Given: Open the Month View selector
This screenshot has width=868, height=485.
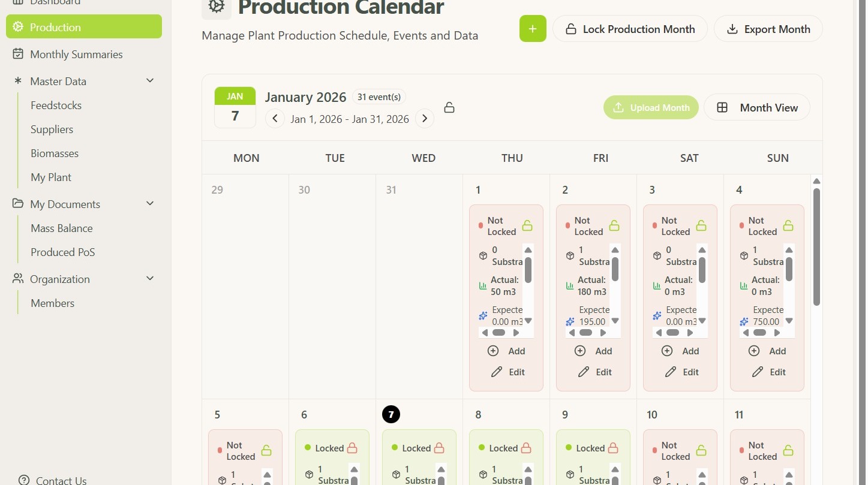Looking at the screenshot, I should pos(757,108).
